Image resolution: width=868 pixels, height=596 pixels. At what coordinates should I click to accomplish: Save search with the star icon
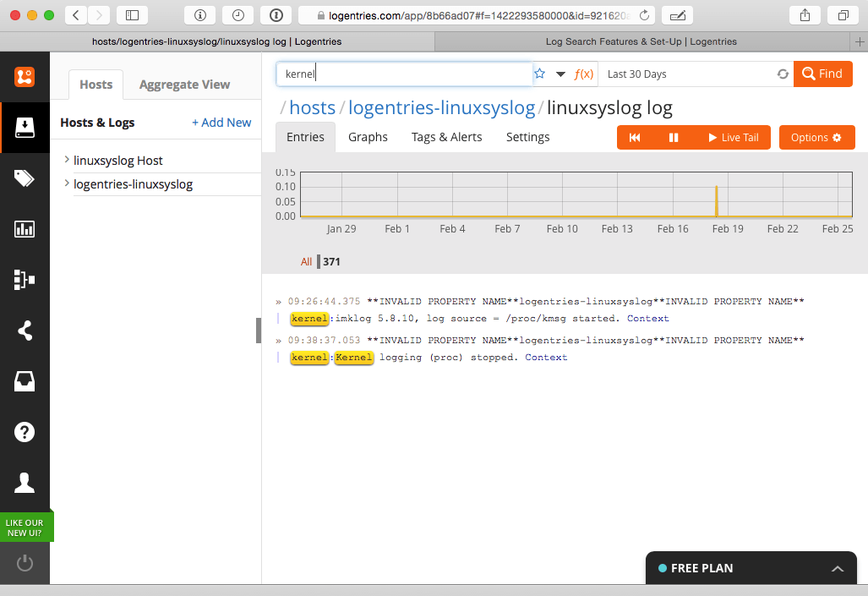(x=540, y=74)
